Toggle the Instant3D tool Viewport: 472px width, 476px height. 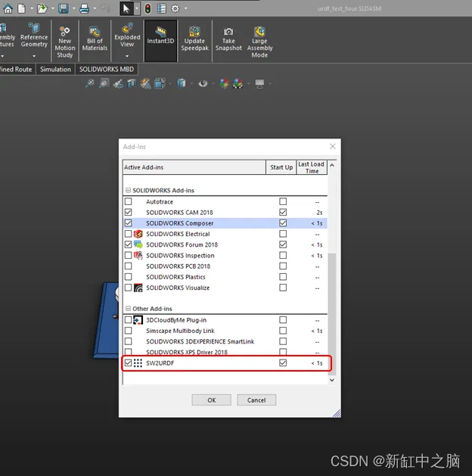(x=160, y=41)
